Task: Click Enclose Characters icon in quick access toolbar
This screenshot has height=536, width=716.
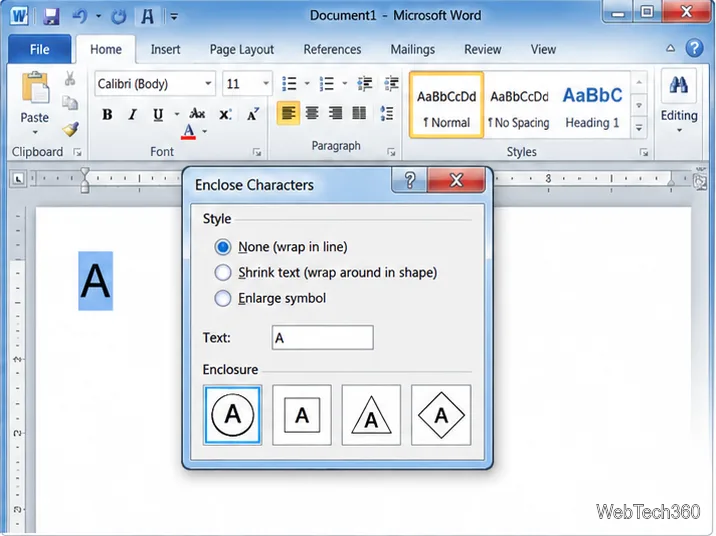Action: coord(147,17)
